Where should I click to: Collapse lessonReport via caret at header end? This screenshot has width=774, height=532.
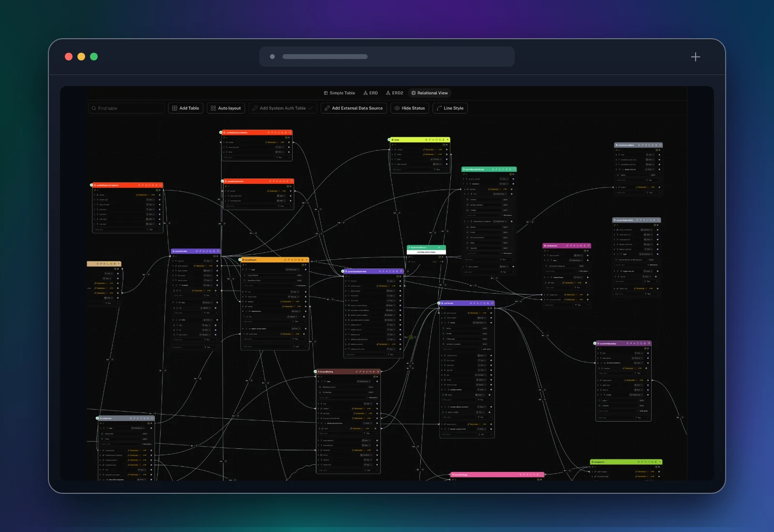click(x=307, y=260)
